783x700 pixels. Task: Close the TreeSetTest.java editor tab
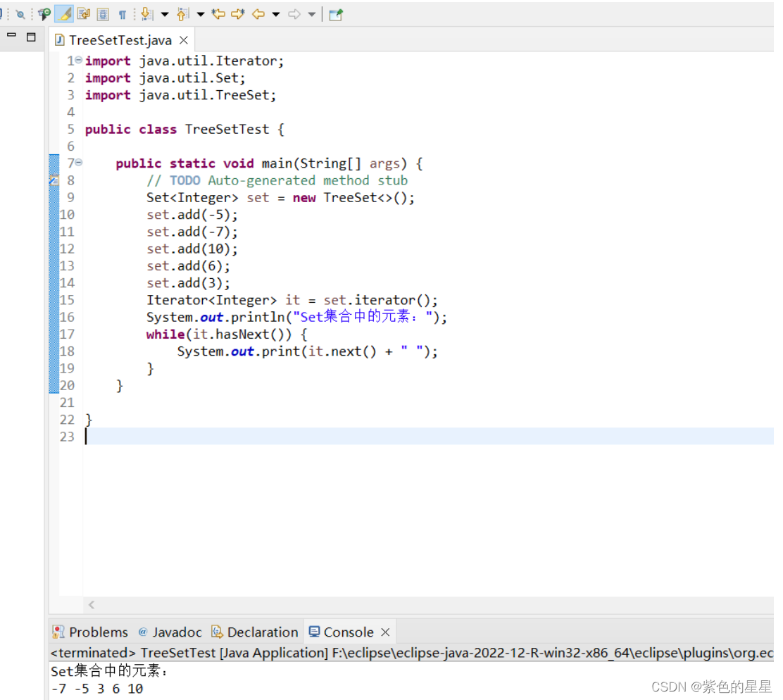[x=184, y=40]
